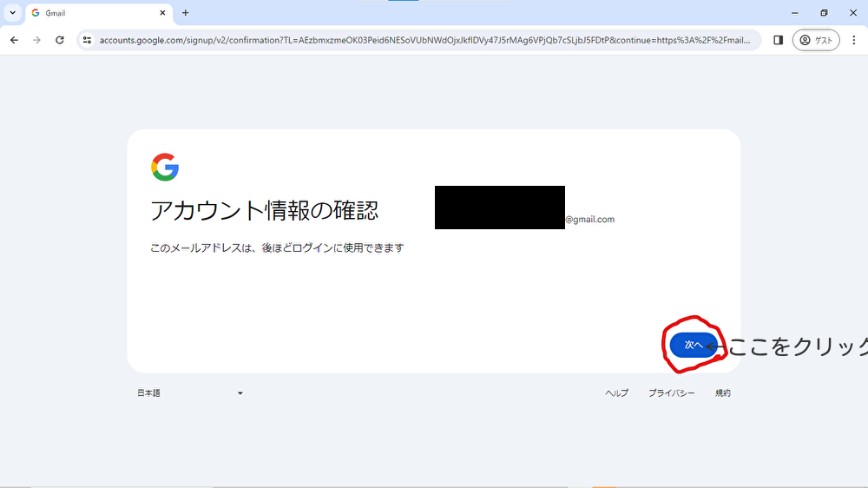The image size is (868, 488).
Task: Go back to the previous page
Action: [15, 40]
